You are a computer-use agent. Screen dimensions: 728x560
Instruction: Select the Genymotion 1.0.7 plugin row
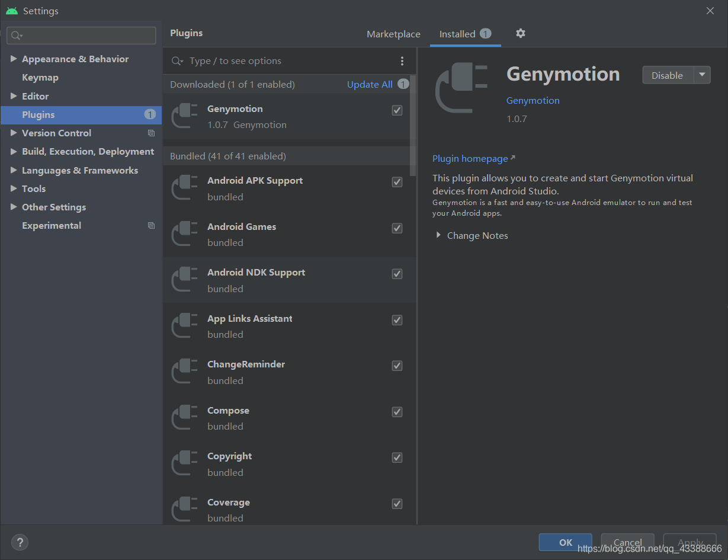tap(286, 117)
